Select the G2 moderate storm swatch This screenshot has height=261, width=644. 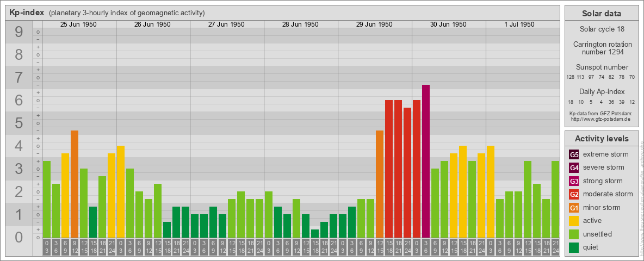pos(574,194)
